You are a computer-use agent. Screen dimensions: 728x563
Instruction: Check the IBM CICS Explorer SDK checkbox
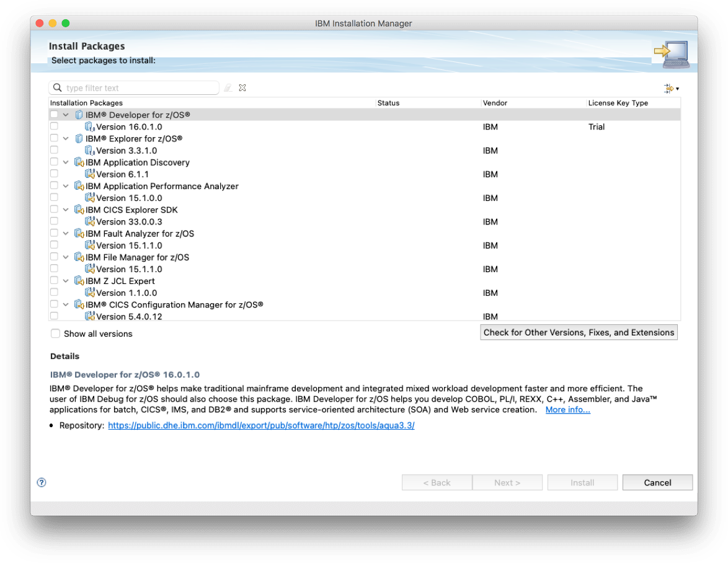point(55,209)
